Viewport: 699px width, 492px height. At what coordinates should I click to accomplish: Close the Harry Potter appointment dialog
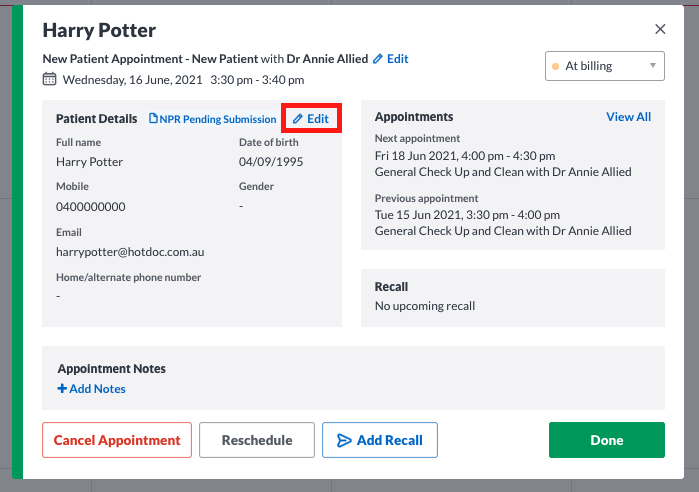(x=660, y=29)
